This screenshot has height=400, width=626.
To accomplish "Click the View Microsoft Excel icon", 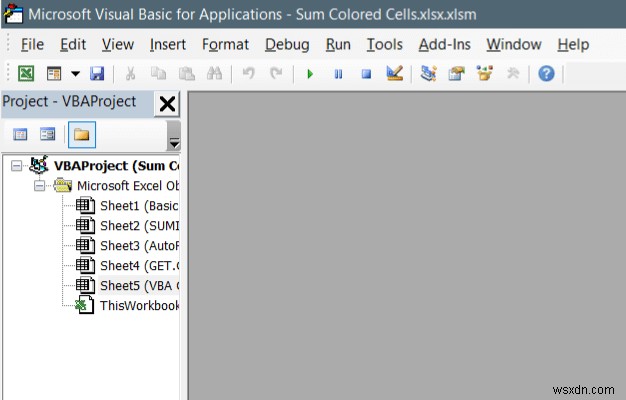I will click(x=26, y=74).
